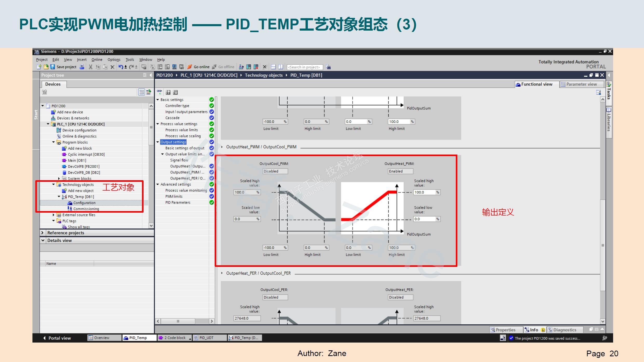Open the Commissioning item under PID_Temp
The image size is (644, 362).
pos(86,209)
